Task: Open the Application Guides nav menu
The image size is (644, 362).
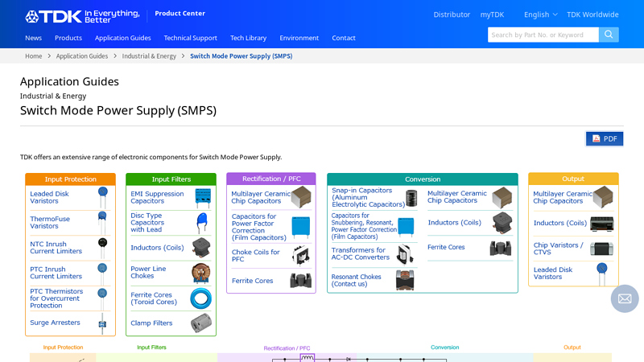Action: [x=122, y=38]
